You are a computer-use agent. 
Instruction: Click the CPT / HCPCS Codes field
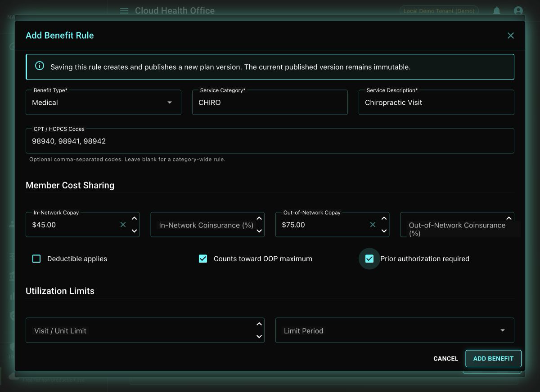pyautogui.click(x=270, y=141)
